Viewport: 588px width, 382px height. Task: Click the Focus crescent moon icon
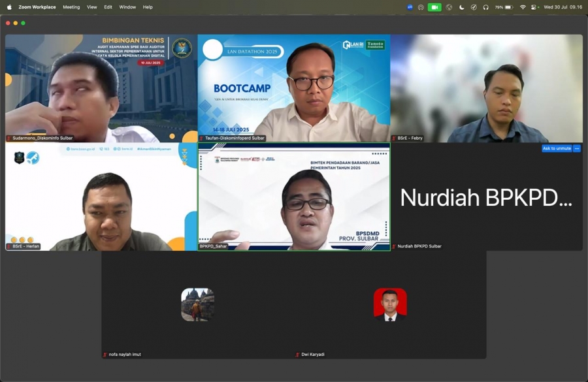(x=462, y=7)
